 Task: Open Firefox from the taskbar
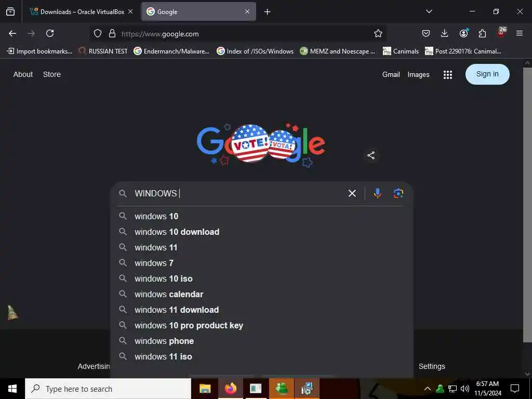pos(230,389)
